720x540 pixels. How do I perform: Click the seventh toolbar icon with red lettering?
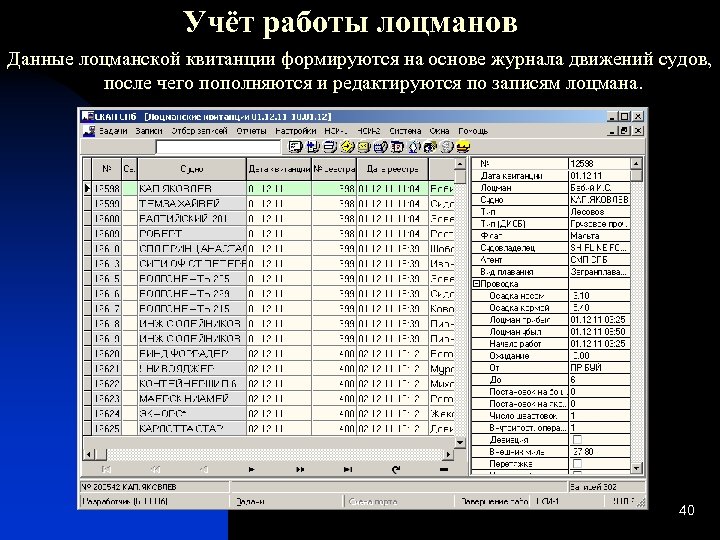click(397, 147)
